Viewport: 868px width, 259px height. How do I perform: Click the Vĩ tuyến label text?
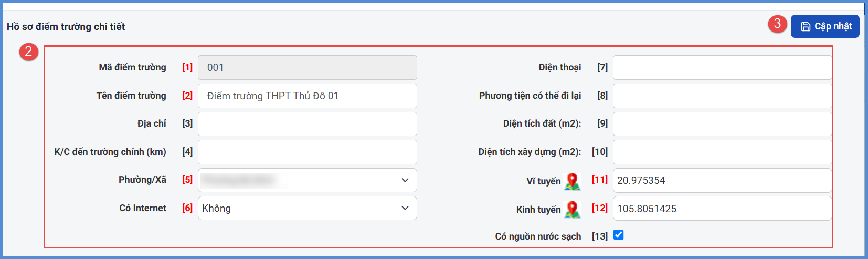[x=544, y=181]
